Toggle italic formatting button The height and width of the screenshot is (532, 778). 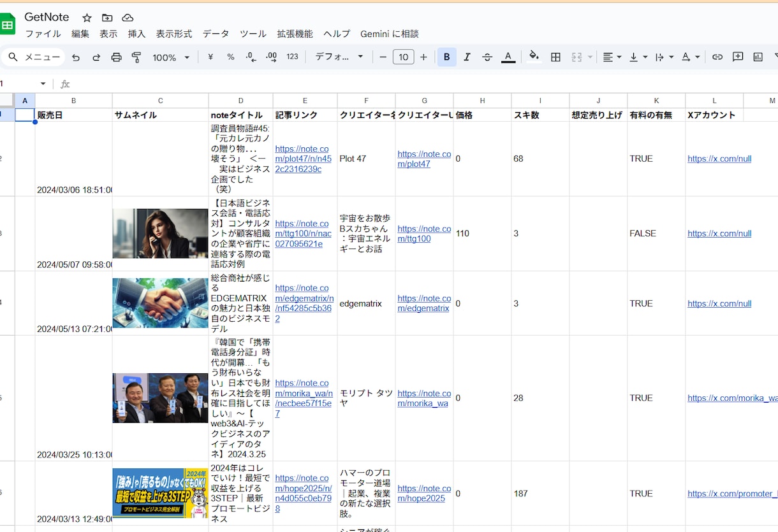tap(467, 57)
